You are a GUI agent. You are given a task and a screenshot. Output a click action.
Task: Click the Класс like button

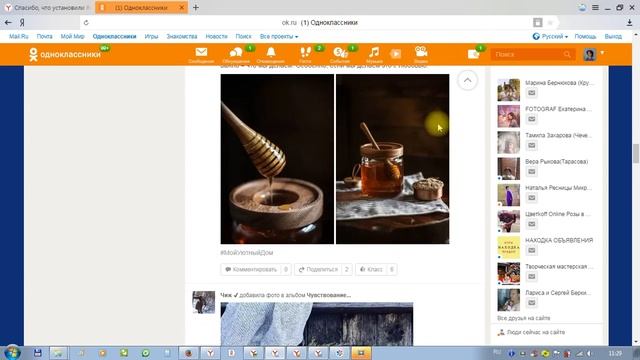[x=376, y=269]
